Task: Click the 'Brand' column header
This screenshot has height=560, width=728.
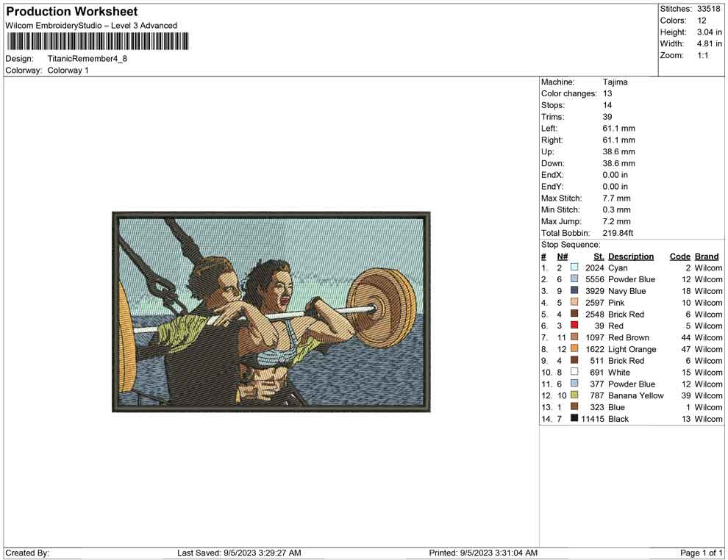Action: (x=706, y=256)
